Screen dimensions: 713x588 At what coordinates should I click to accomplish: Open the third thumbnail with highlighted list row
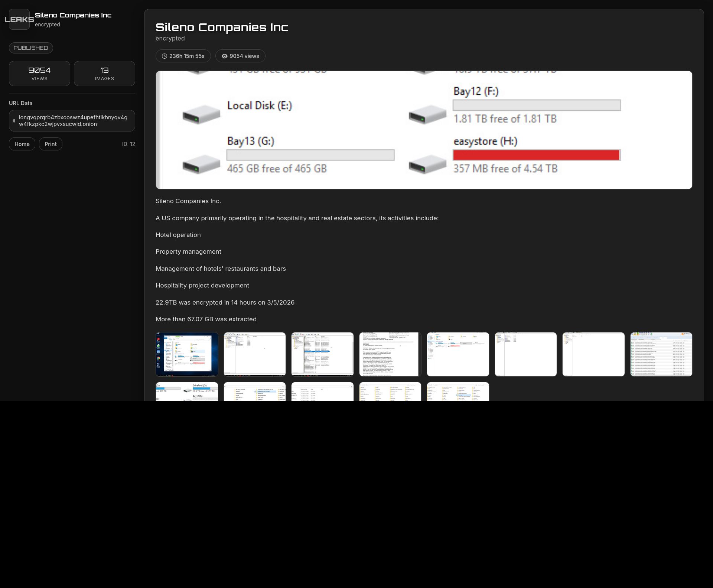[322, 354]
